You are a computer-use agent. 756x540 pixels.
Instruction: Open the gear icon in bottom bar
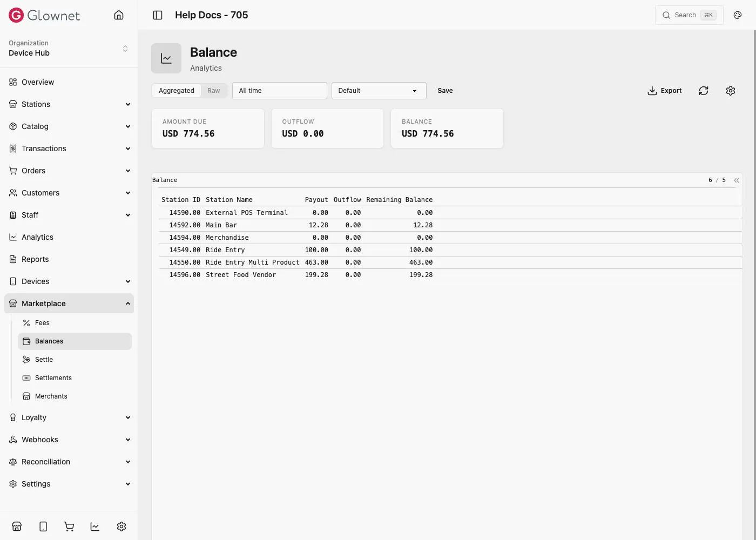[x=122, y=526]
